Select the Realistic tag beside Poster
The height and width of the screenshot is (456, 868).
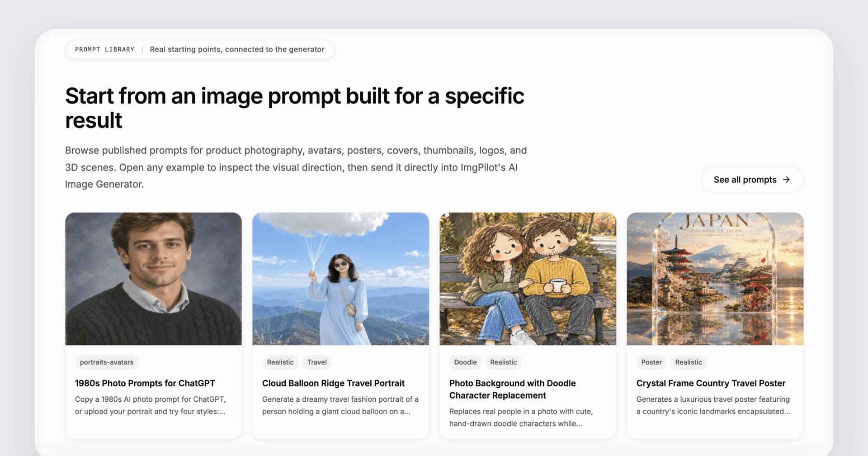[689, 362]
